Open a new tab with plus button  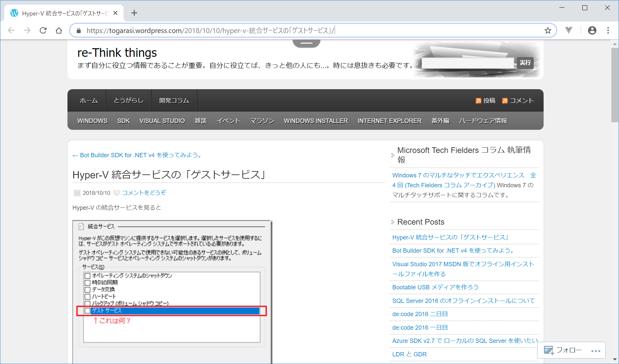tap(134, 13)
